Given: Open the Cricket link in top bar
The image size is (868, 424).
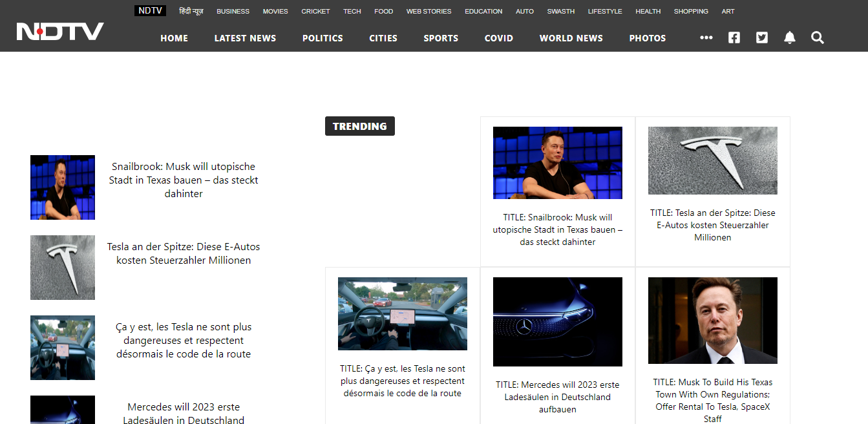Looking at the screenshot, I should [315, 11].
